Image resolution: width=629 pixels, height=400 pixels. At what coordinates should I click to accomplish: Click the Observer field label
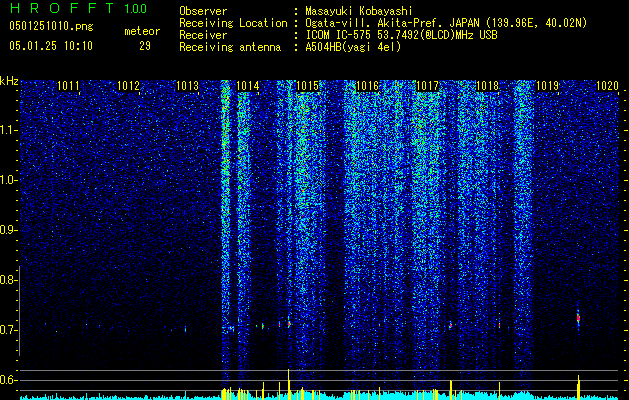203,11
